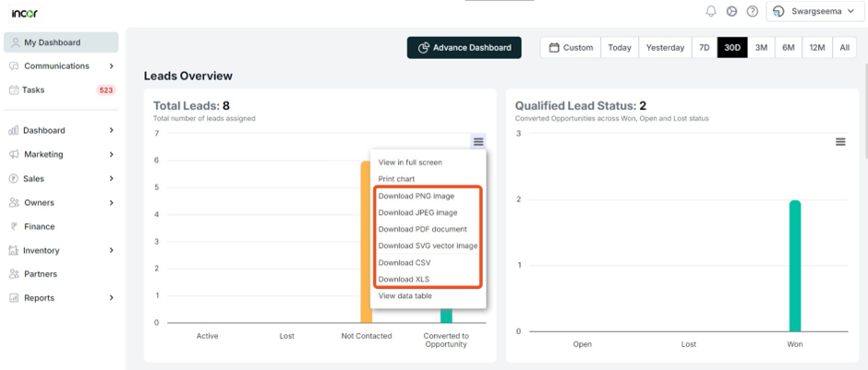
Task: Go to My Dashboard
Action: [61, 42]
